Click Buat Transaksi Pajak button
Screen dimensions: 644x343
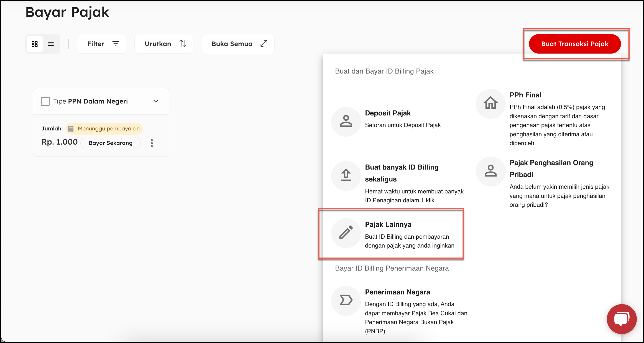575,44
